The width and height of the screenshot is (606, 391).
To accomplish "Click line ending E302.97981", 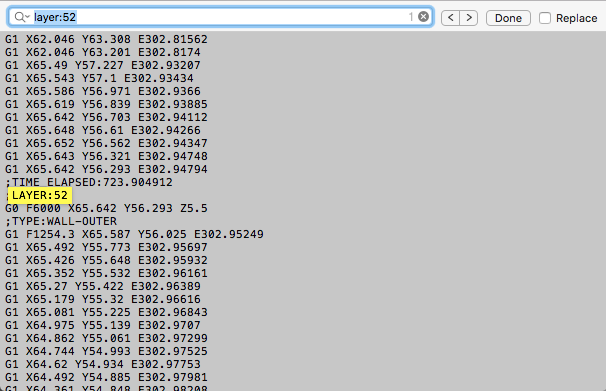I will tap(106, 377).
